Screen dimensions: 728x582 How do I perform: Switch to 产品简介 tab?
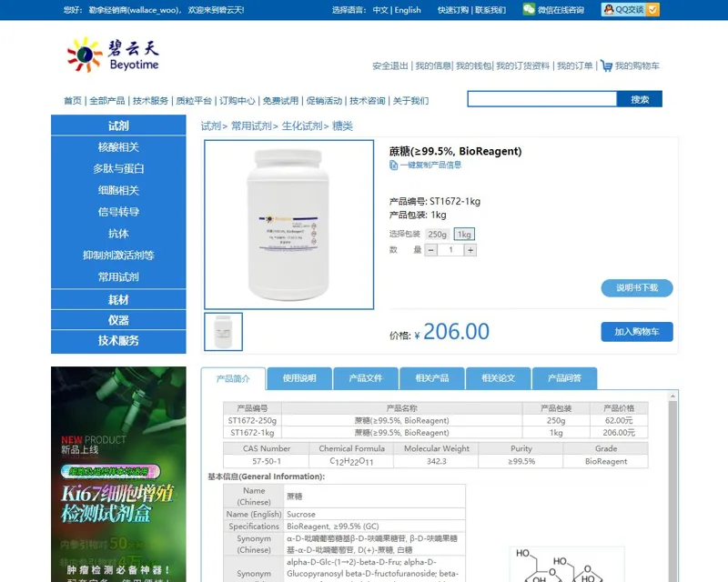click(233, 378)
